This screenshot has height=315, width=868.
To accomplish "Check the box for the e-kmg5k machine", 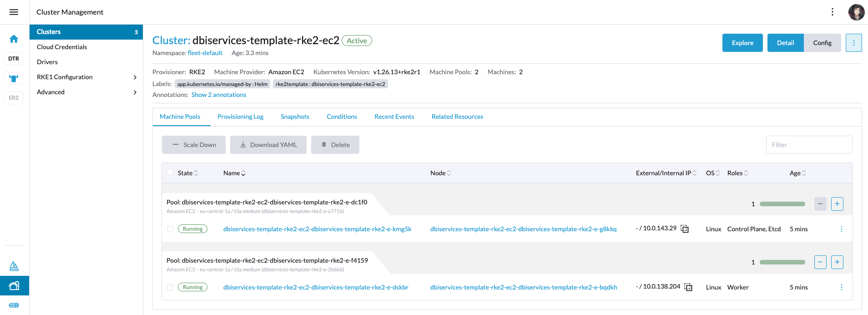I will click(x=170, y=229).
